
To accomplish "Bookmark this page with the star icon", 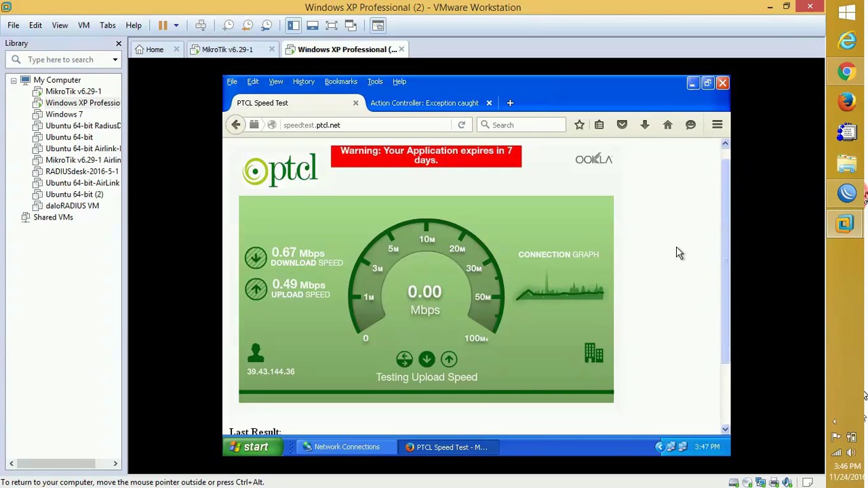I will (x=579, y=125).
